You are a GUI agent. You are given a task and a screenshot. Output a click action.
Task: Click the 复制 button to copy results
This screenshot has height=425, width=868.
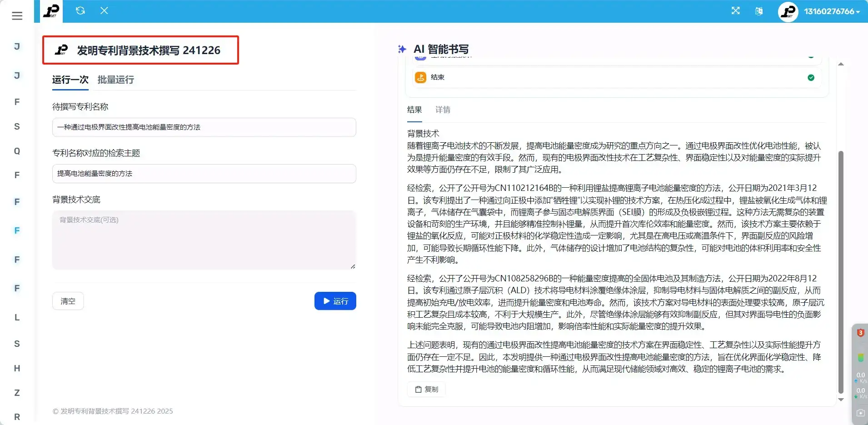click(x=425, y=389)
